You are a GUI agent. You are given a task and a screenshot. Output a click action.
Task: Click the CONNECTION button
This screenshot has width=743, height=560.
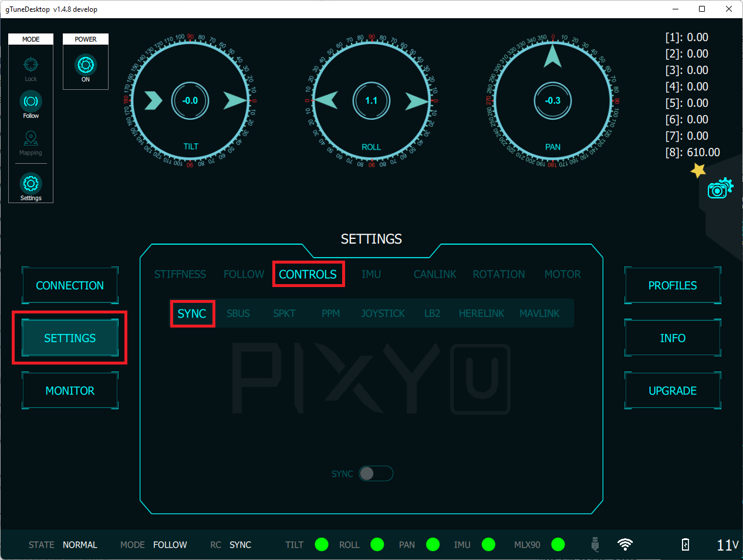point(70,285)
